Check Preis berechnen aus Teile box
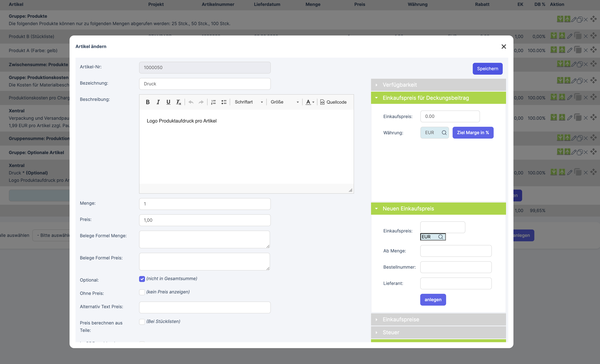 [142, 322]
